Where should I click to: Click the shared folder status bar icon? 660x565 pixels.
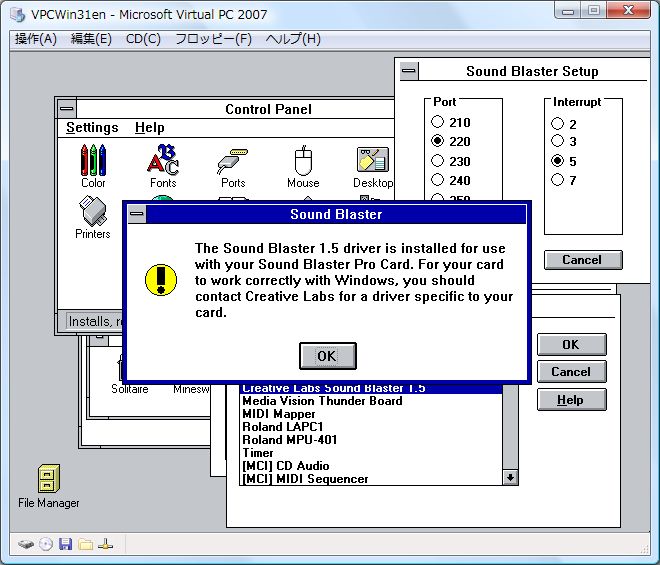(85, 544)
